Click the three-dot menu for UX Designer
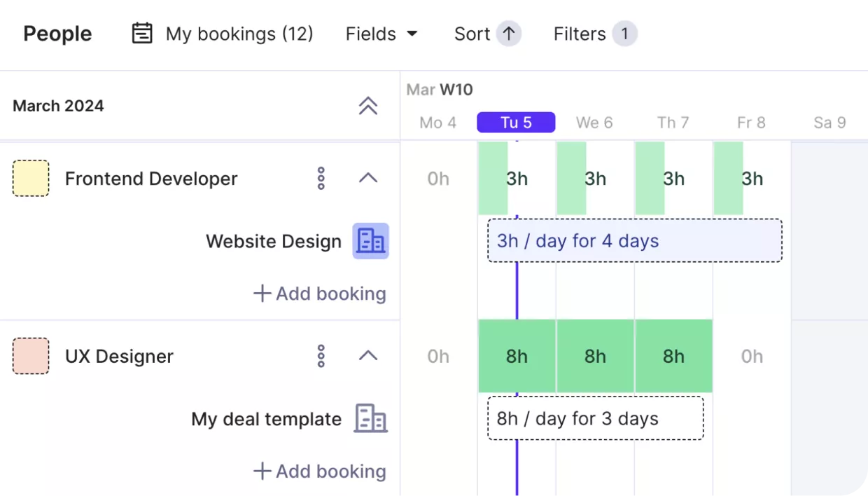 [x=321, y=356]
